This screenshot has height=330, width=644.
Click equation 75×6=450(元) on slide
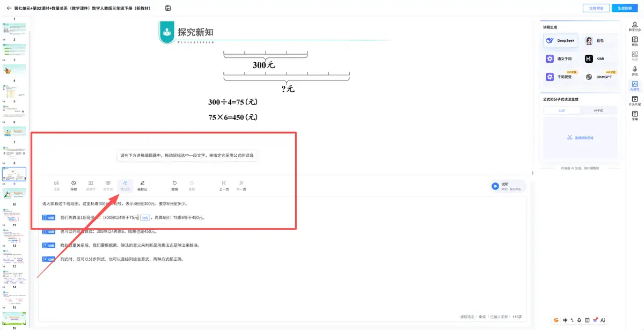(233, 117)
